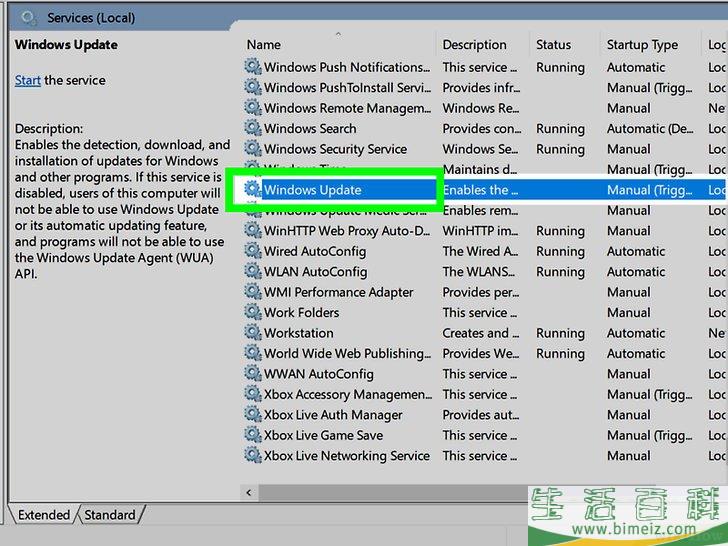The image size is (728, 546).
Task: Click the WMI Performance Adapter gear icon
Action: [253, 292]
